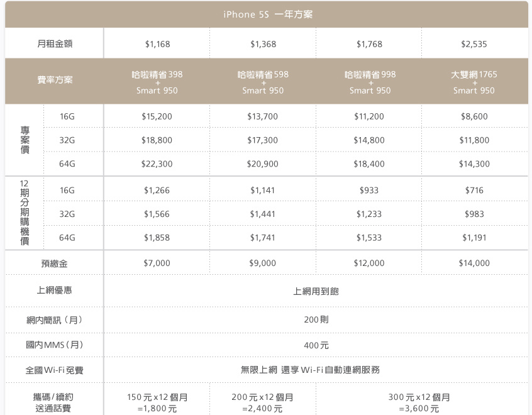Image resolution: width=532 pixels, height=415 pixels.
Task: Select the vertical '12期分期購機價' section label
Action: coord(25,213)
